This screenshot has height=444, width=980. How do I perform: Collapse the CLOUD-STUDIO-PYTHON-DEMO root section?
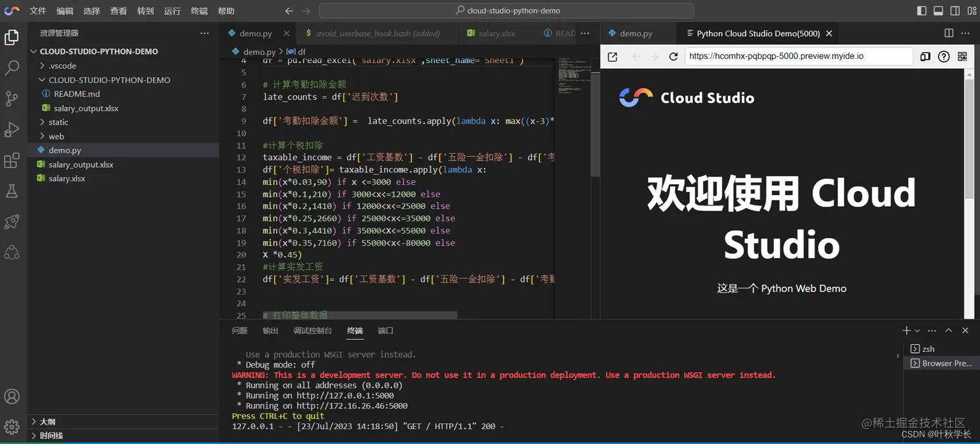[x=123, y=51]
